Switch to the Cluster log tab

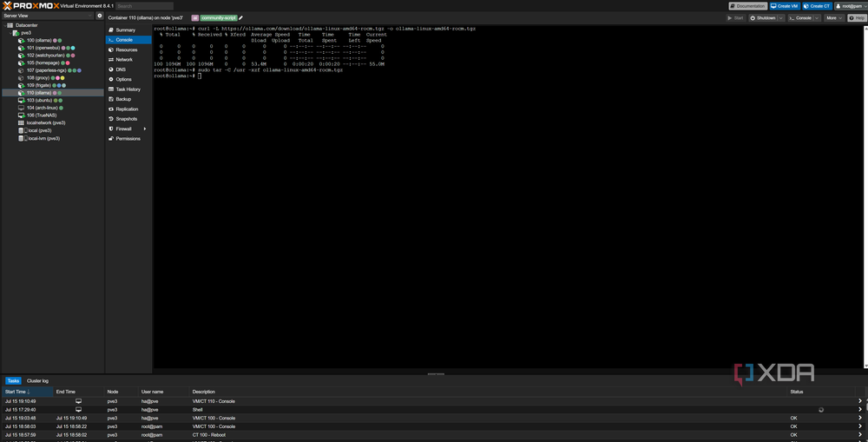(x=37, y=381)
